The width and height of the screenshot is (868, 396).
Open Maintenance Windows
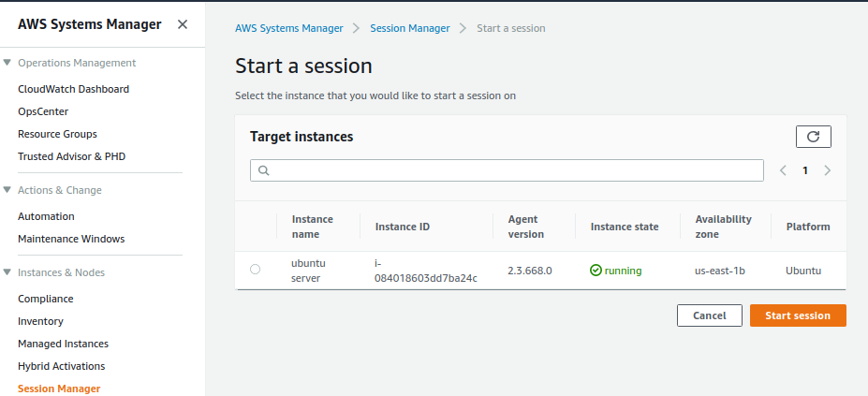pos(71,239)
